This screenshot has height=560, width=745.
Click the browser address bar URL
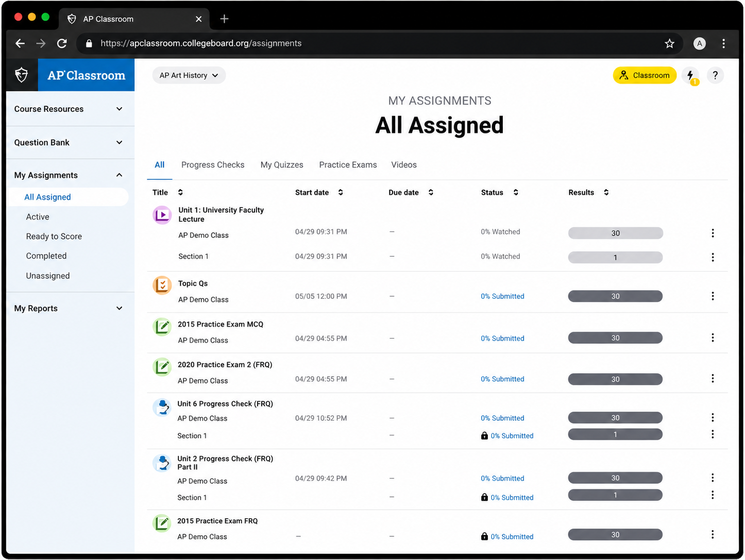[x=201, y=43]
